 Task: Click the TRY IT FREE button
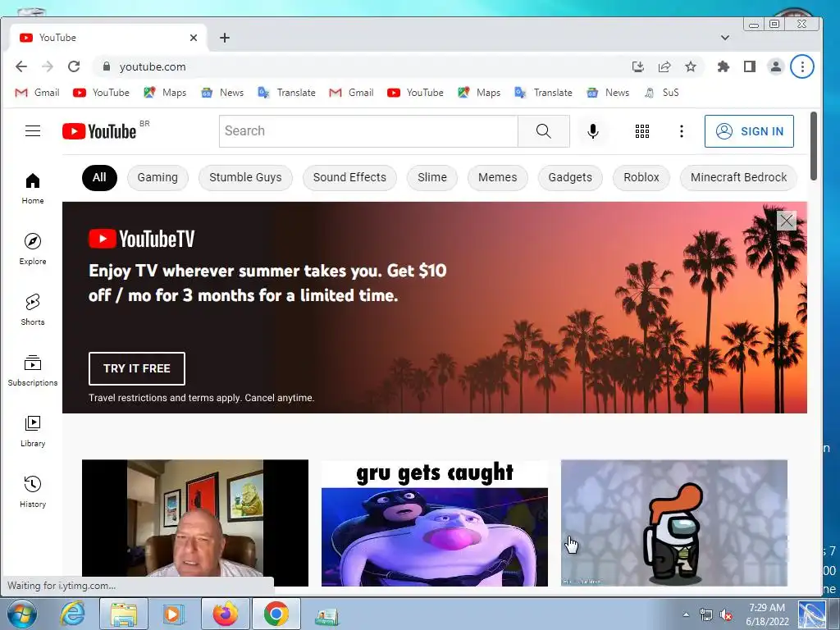pyautogui.click(x=137, y=368)
